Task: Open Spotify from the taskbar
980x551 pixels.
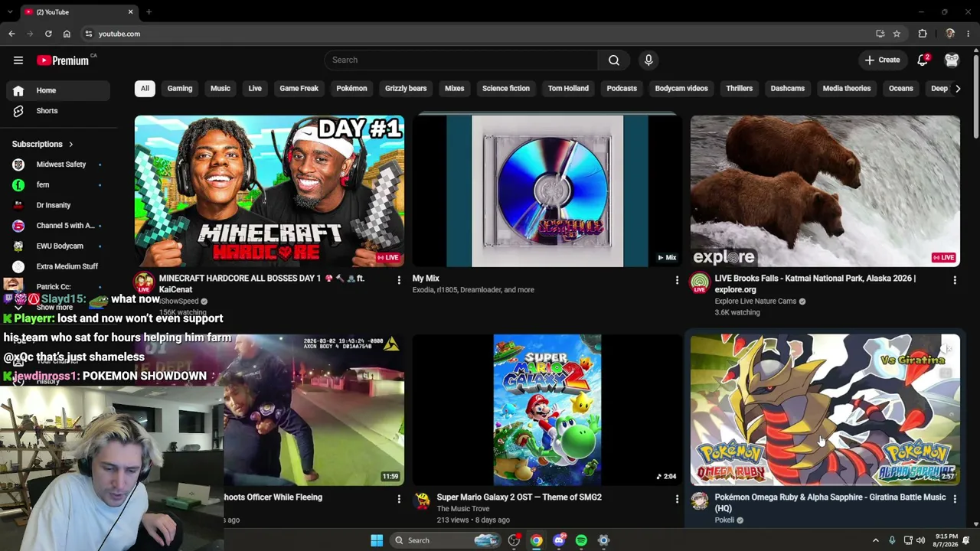Action: 581,540
